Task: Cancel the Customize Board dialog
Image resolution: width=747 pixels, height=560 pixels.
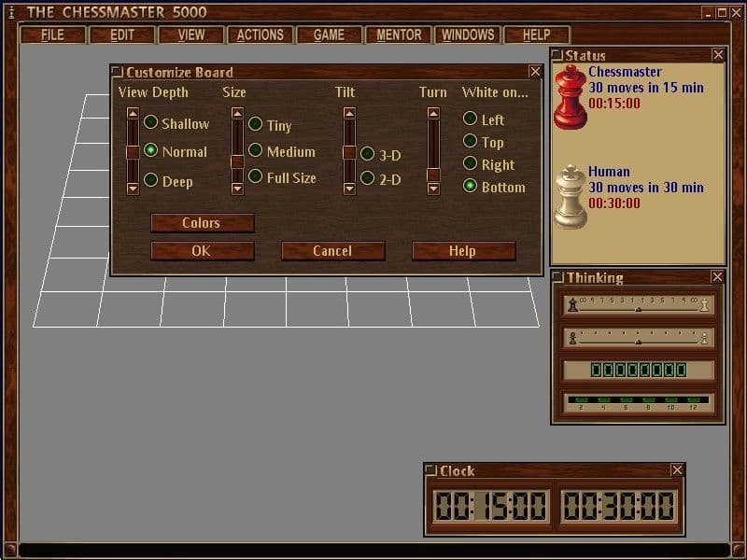Action: 333,251
